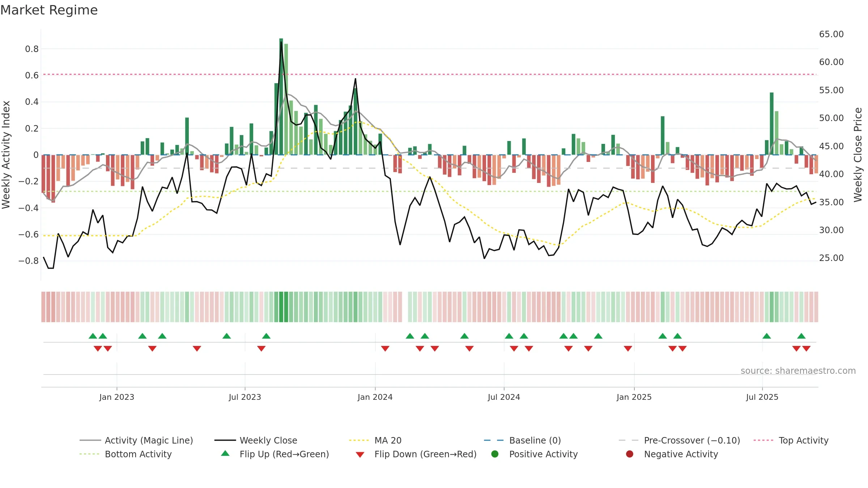Toggle the MA 20 legend entry

[x=375, y=440]
